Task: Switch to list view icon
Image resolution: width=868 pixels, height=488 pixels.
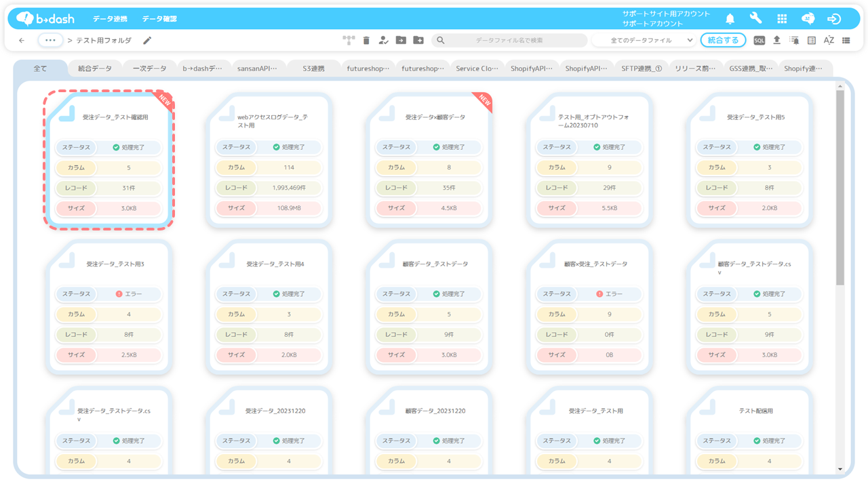Action: pyautogui.click(x=846, y=41)
